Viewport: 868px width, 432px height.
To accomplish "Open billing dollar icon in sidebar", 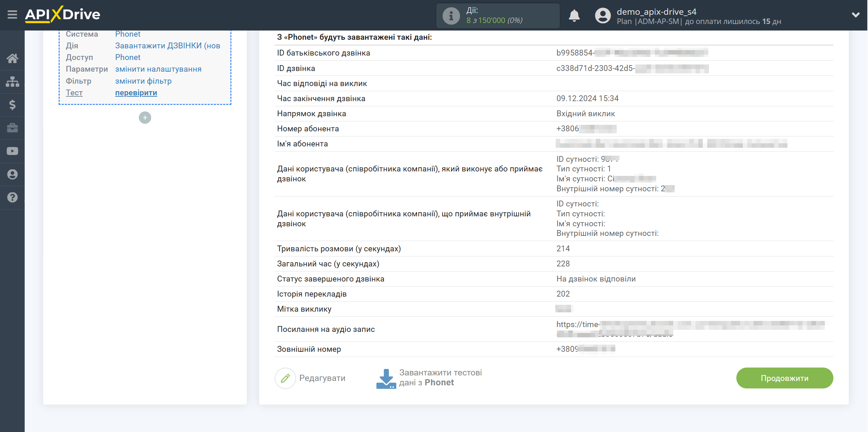I will [12, 105].
